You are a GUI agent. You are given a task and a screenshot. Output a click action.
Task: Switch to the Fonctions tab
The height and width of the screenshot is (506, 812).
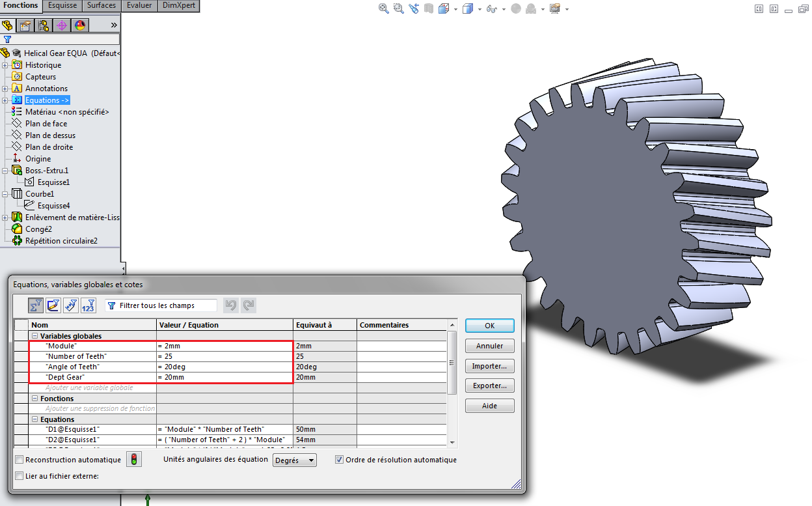click(21, 5)
